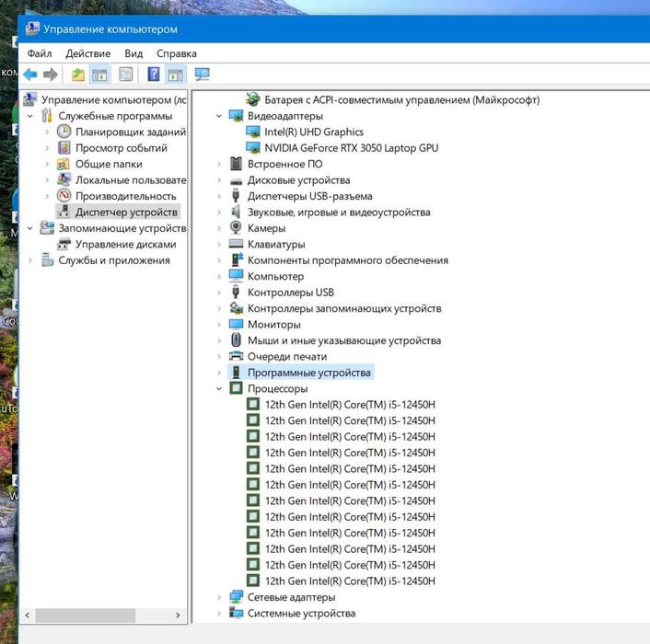Screen dimensions: 650x644
Task: Click the Производительность icon
Action: point(64,195)
